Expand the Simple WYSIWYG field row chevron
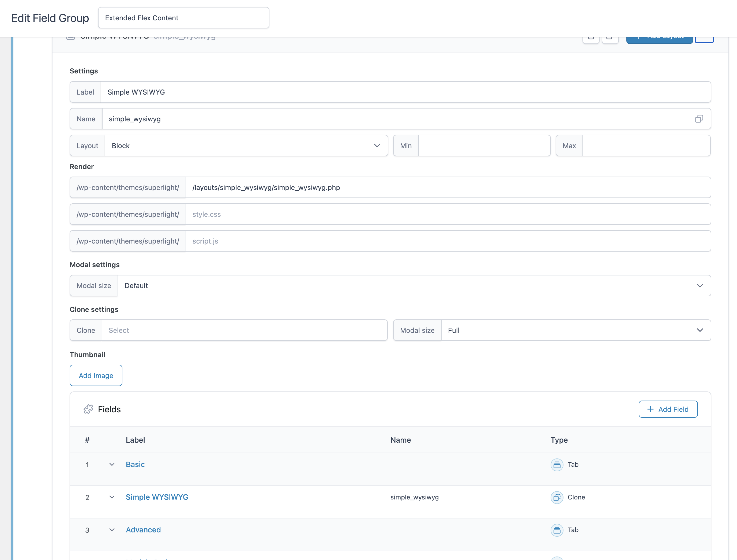The height and width of the screenshot is (560, 737). (112, 497)
